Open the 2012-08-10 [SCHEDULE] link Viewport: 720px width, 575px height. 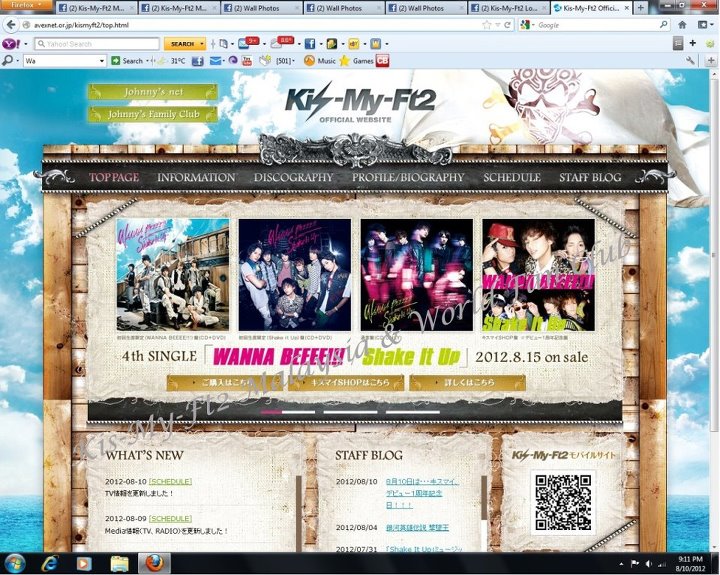(170, 481)
